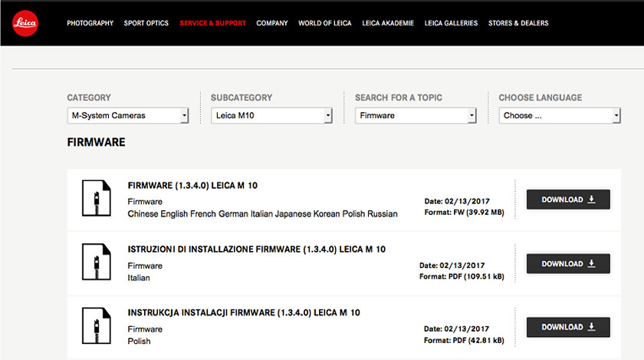This screenshot has height=360, width=644.
Task: Click the Search for a Topic label
Action: [x=399, y=97]
